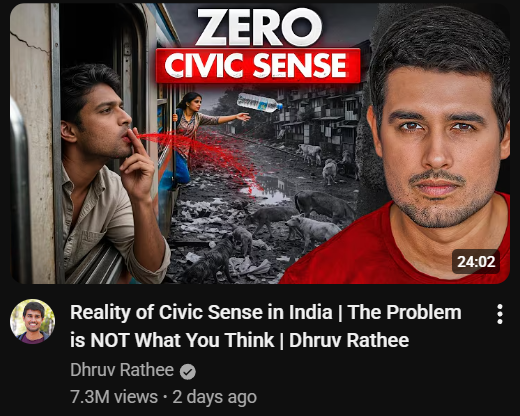
Task: Open the "Reality of Civic Sense in India" title
Action: 266,326
